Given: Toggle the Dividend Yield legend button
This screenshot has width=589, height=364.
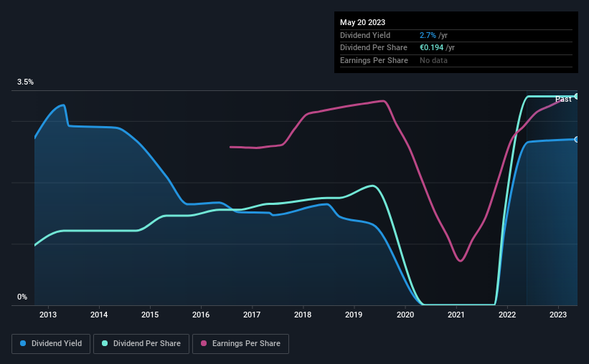Looking at the screenshot, I should [x=51, y=344].
